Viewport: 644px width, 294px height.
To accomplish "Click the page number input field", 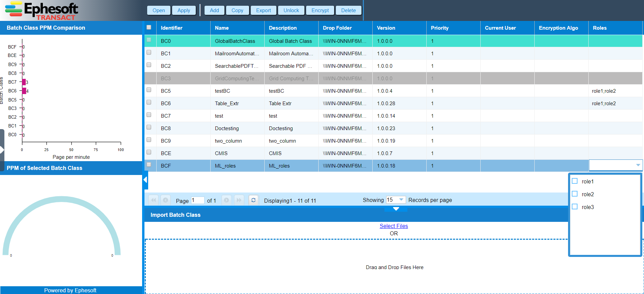I will coord(198,200).
